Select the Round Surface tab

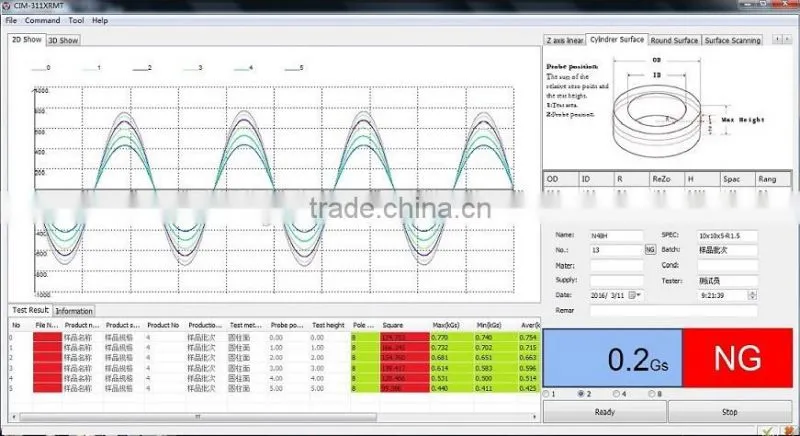[674, 40]
